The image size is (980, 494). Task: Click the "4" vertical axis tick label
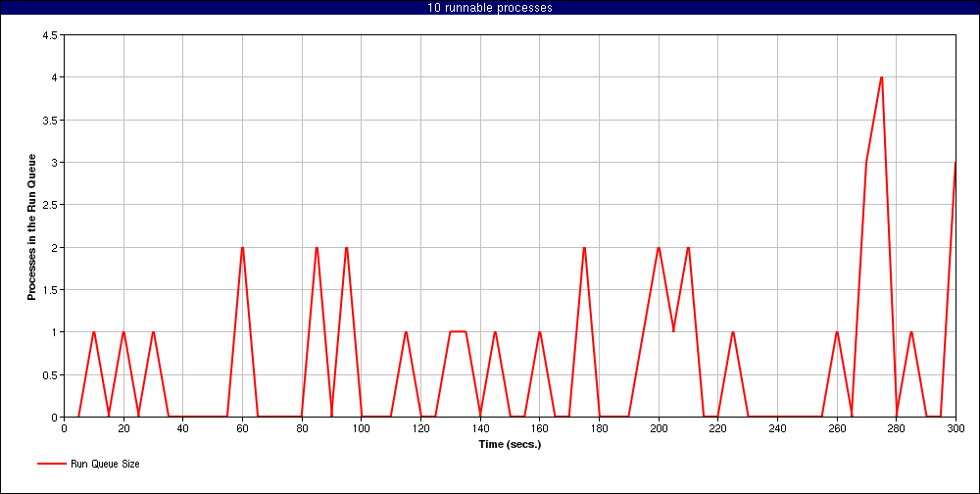[x=54, y=76]
